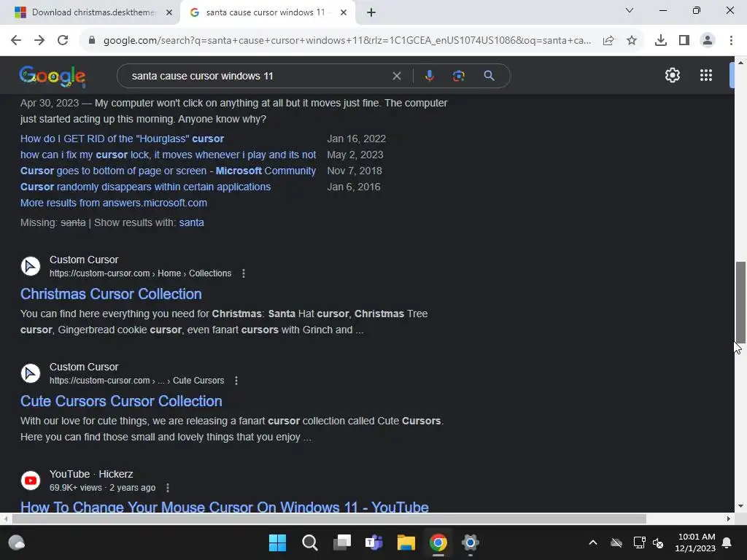Screen dimensions: 747x560
Task: Open the Google apps grid
Action: coord(706,75)
